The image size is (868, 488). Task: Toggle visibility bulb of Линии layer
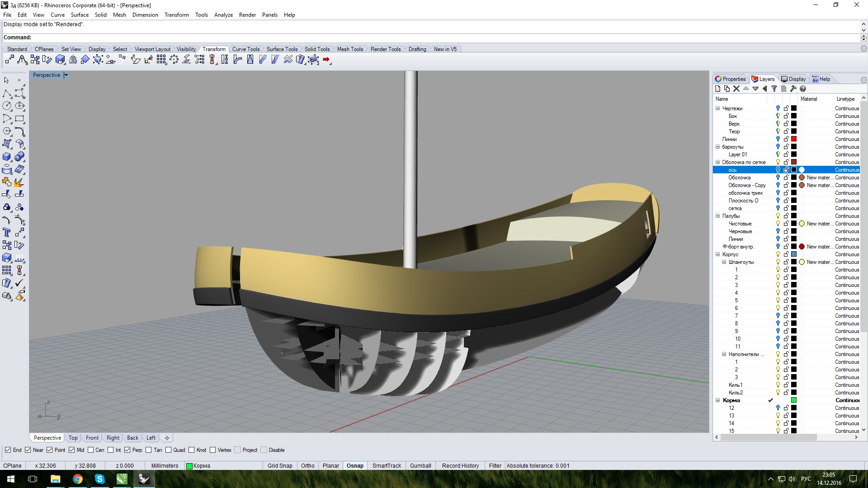[x=778, y=139]
